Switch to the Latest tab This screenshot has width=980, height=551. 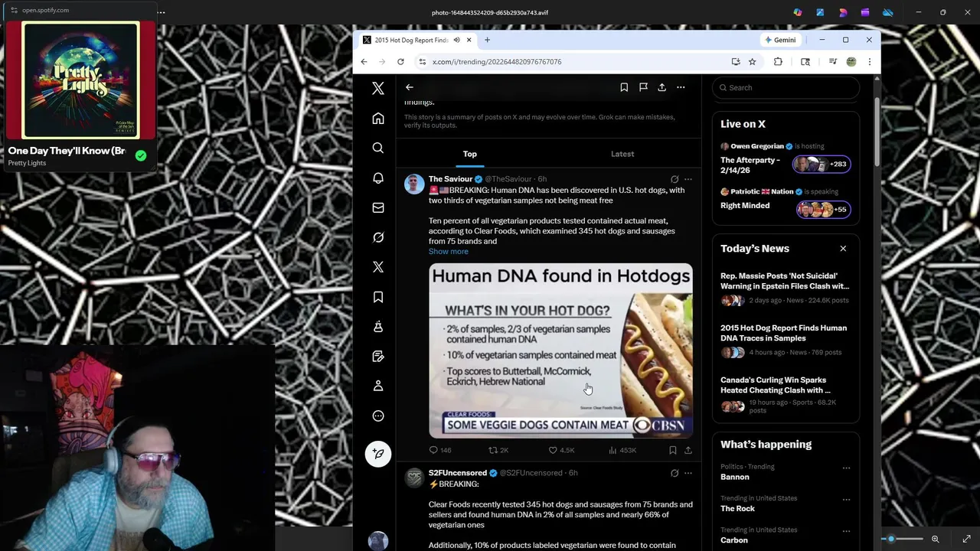point(622,154)
